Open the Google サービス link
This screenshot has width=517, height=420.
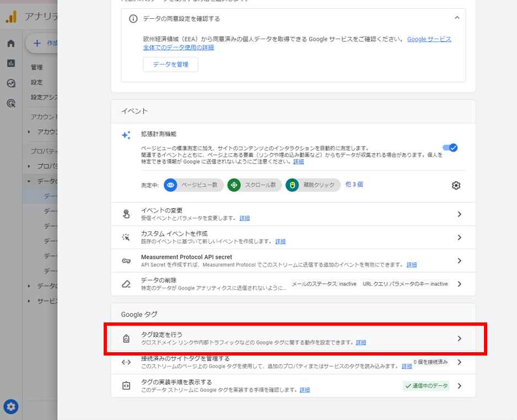click(429, 39)
